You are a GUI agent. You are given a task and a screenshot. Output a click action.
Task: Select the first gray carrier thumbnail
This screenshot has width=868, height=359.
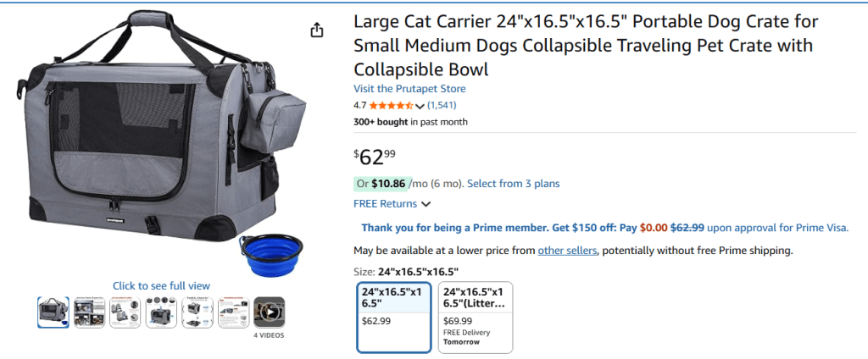coord(53,312)
